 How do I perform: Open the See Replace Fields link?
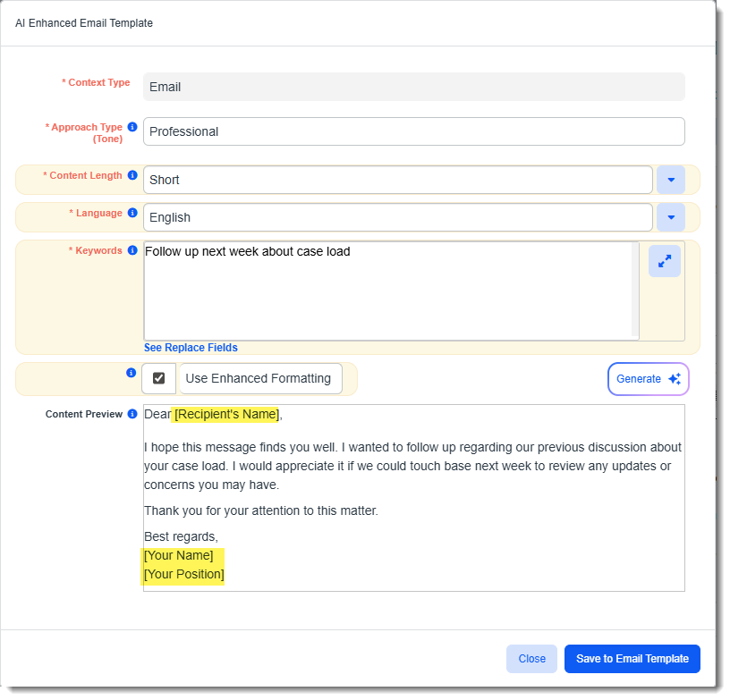point(191,348)
